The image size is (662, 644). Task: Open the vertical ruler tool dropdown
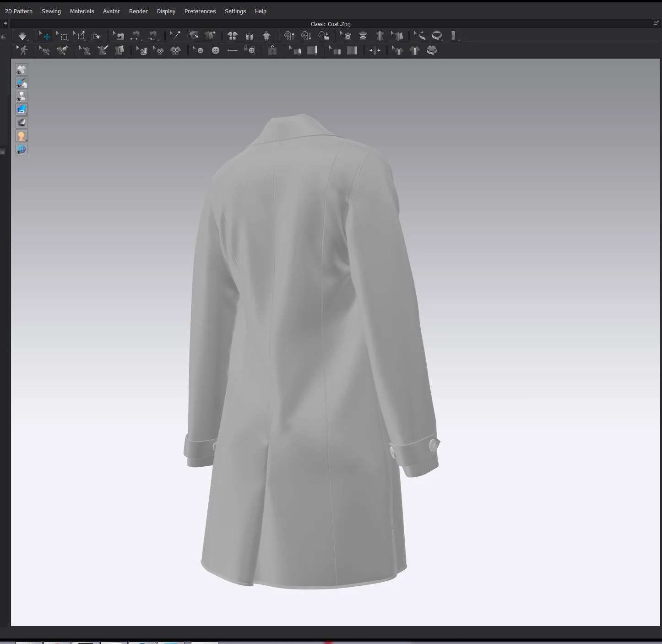[x=454, y=36]
